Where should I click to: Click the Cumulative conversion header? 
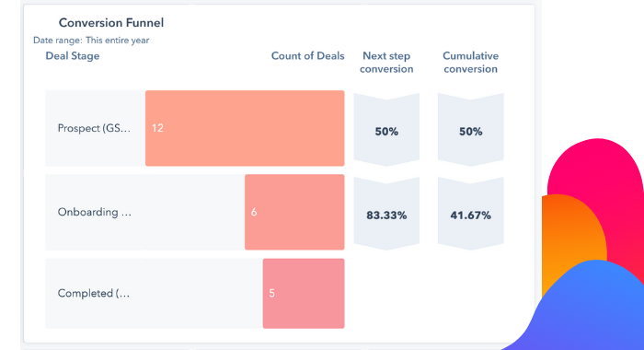(x=471, y=62)
